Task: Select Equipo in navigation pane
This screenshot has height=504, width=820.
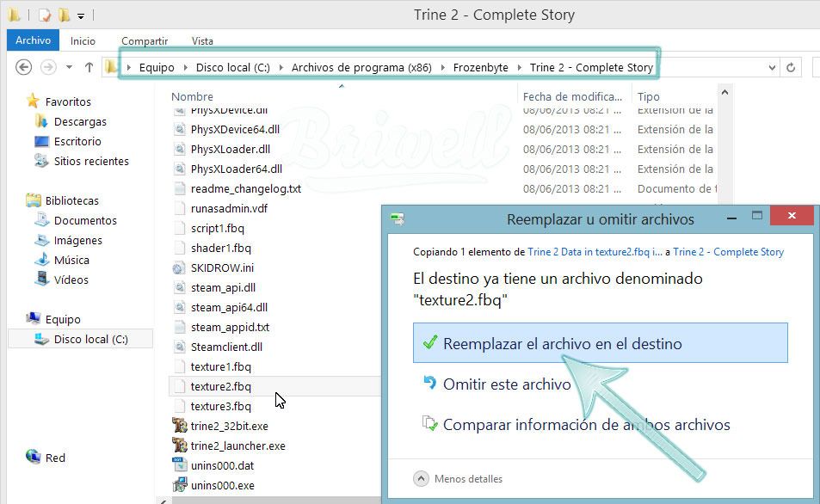Action: [x=63, y=319]
